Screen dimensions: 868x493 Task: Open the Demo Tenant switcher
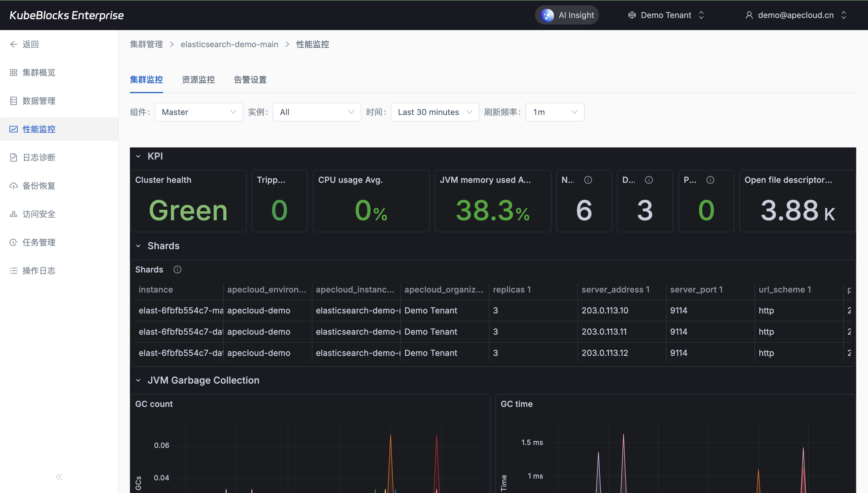point(666,15)
